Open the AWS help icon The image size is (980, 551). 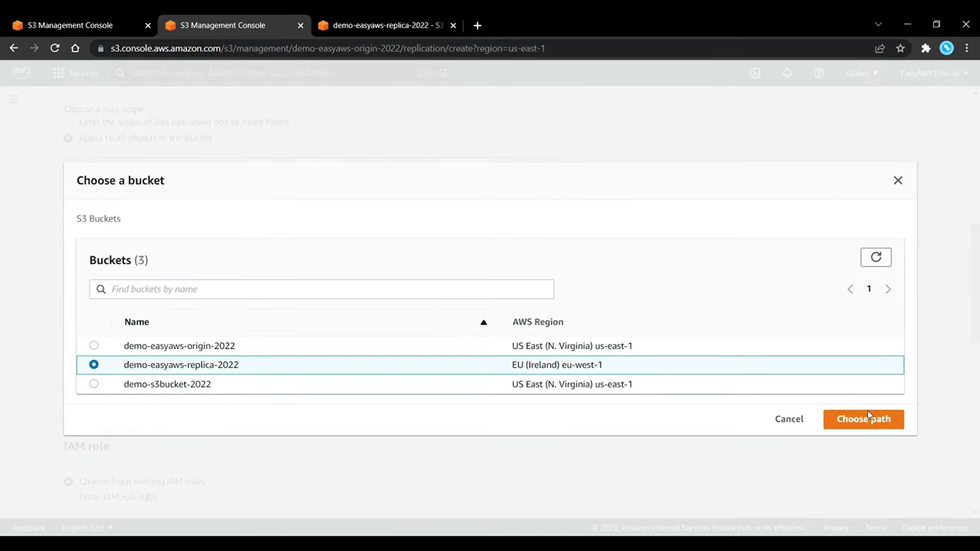tap(819, 73)
